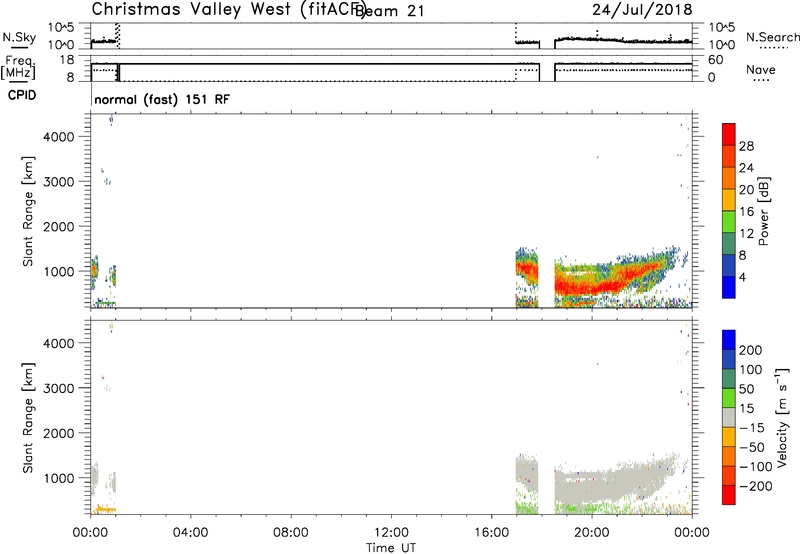The height and width of the screenshot is (554, 800).
Task: Click the gray band of Velocity colorbar
Action: coord(729,418)
